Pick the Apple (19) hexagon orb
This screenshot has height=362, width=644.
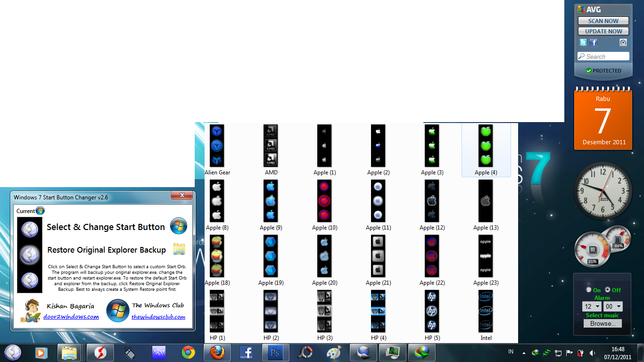pos(271,256)
